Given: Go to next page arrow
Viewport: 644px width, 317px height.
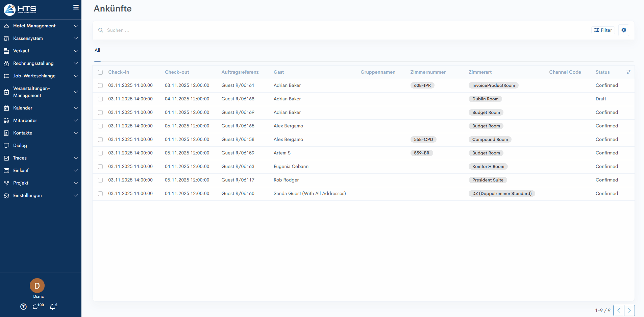Looking at the screenshot, I should (x=629, y=310).
